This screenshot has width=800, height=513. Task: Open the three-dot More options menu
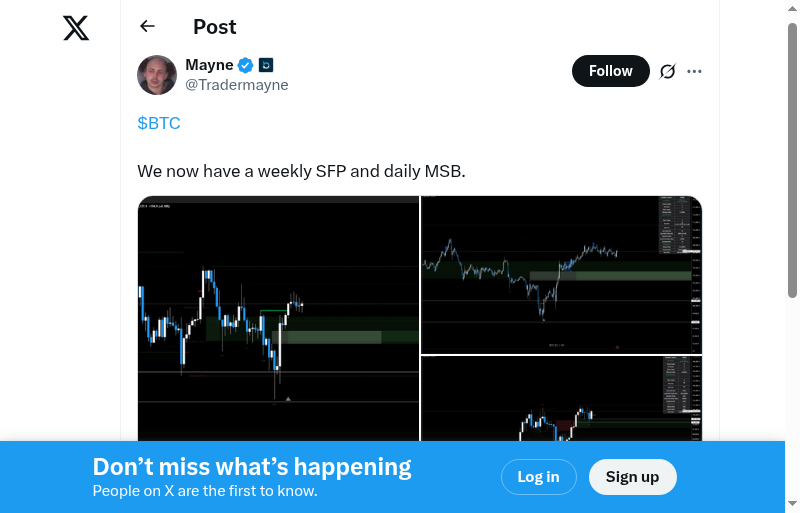tap(695, 71)
